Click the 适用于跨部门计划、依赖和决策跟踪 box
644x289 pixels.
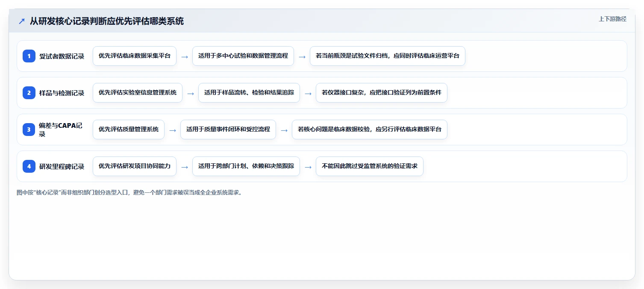(246, 166)
